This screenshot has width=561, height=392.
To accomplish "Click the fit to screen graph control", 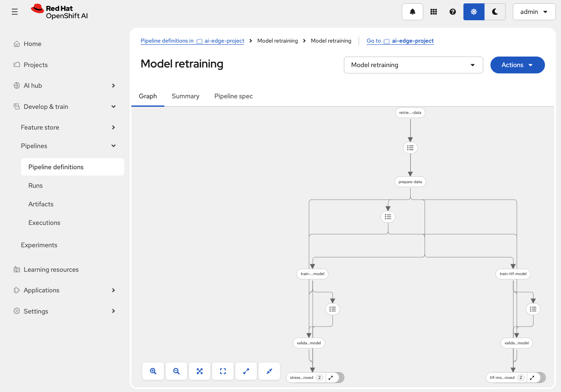I will [x=199, y=371].
